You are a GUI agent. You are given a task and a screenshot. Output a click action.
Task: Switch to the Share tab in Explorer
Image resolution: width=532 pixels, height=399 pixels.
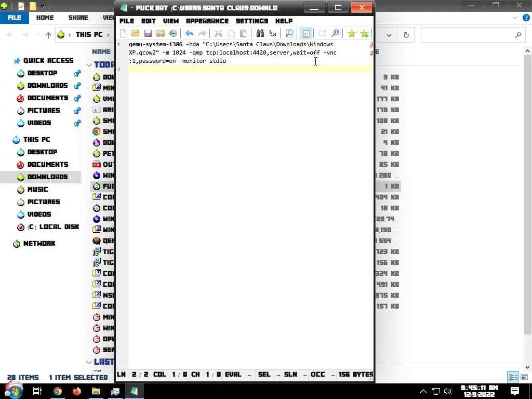78,18
